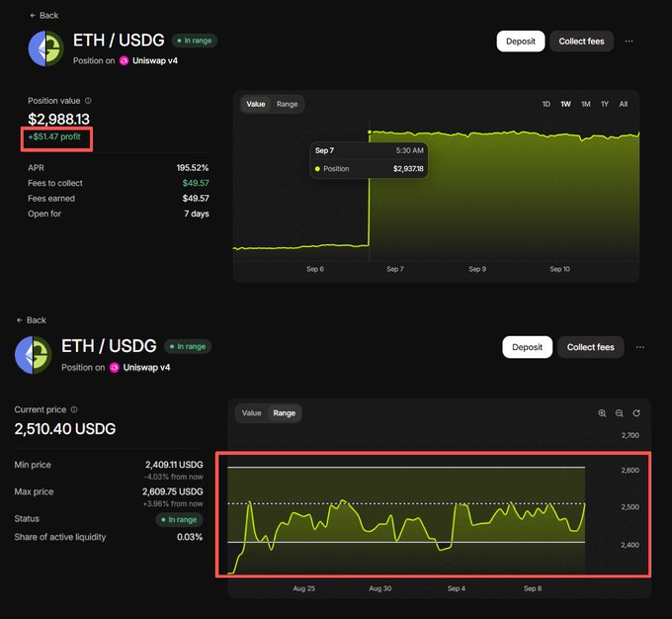Click the Sep 6 label on the value chart axis
672x619 pixels.
coord(315,269)
